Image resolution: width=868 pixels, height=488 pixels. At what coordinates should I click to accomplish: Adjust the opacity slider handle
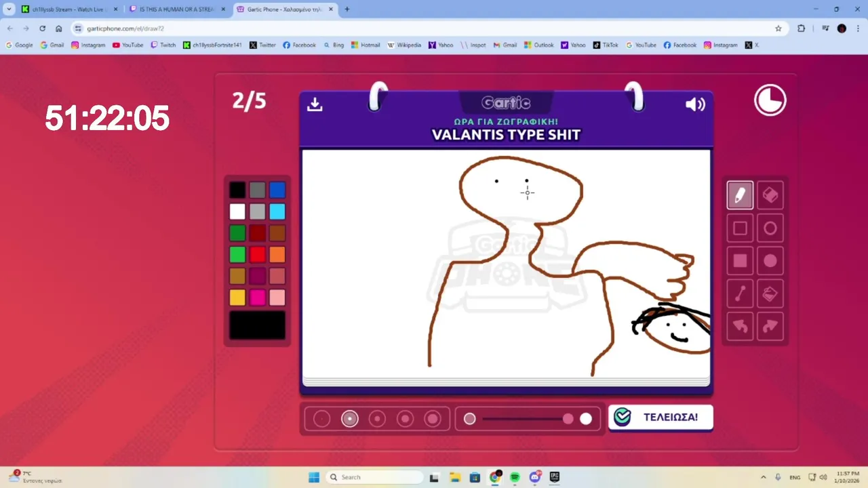568,419
